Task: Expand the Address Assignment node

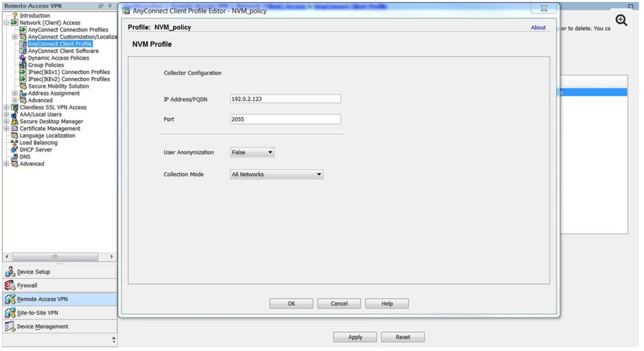Action: pos(15,93)
